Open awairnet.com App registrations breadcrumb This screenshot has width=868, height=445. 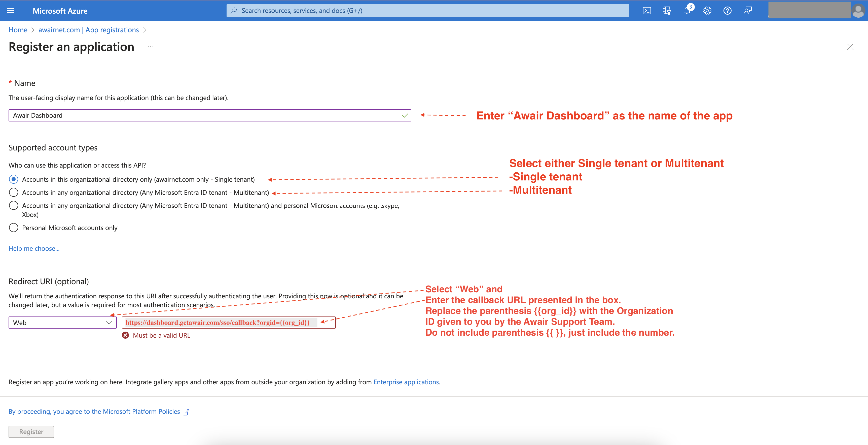click(89, 30)
